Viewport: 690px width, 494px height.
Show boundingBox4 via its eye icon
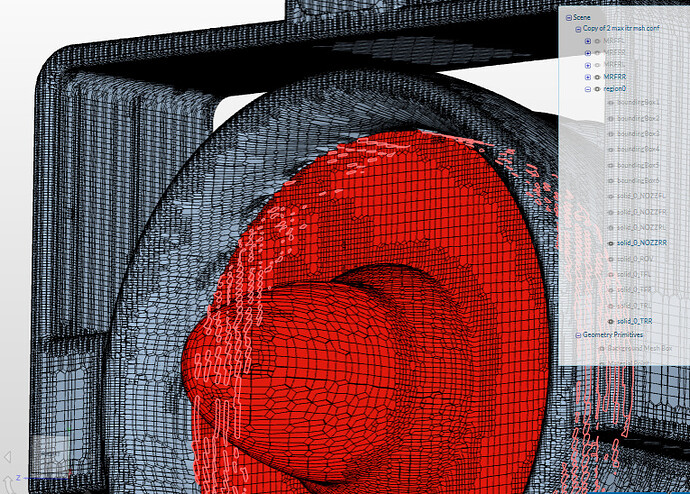coord(611,150)
